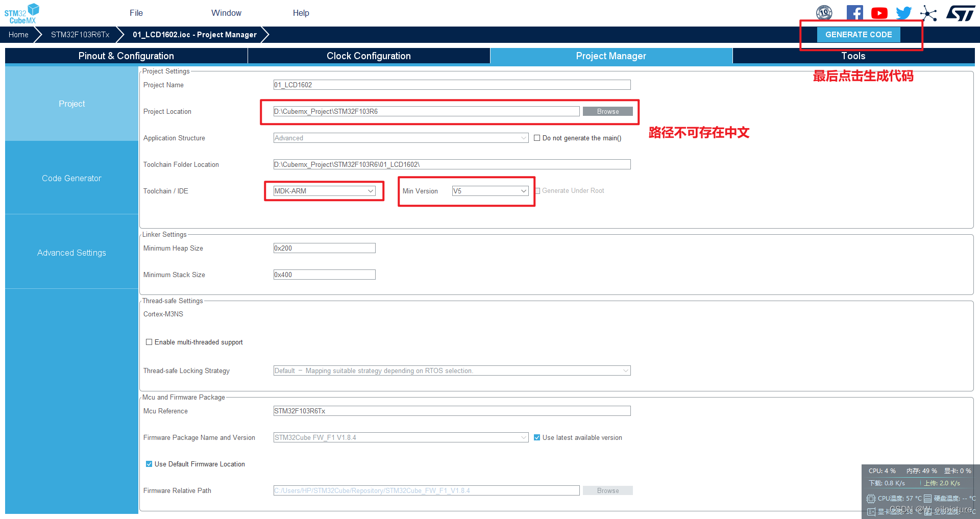Go to Home breadcrumb
The width and height of the screenshot is (980, 519).
pos(18,35)
